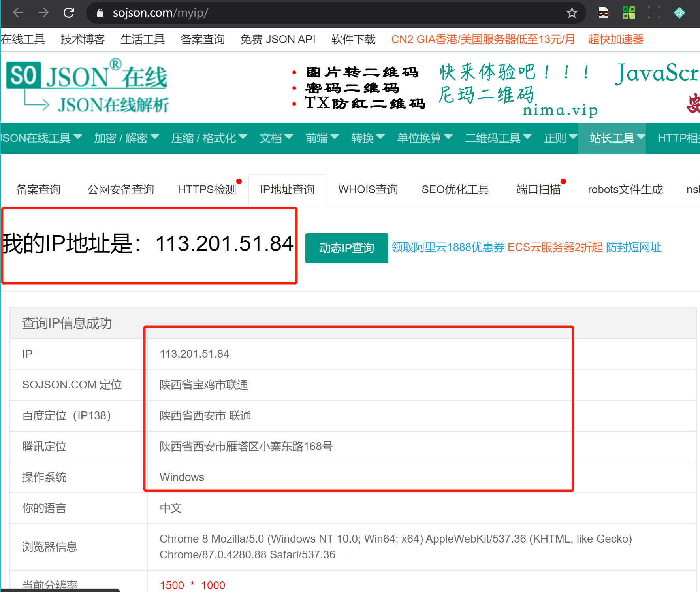Expand 压缩 / 格式化 dropdown menu

(x=209, y=138)
